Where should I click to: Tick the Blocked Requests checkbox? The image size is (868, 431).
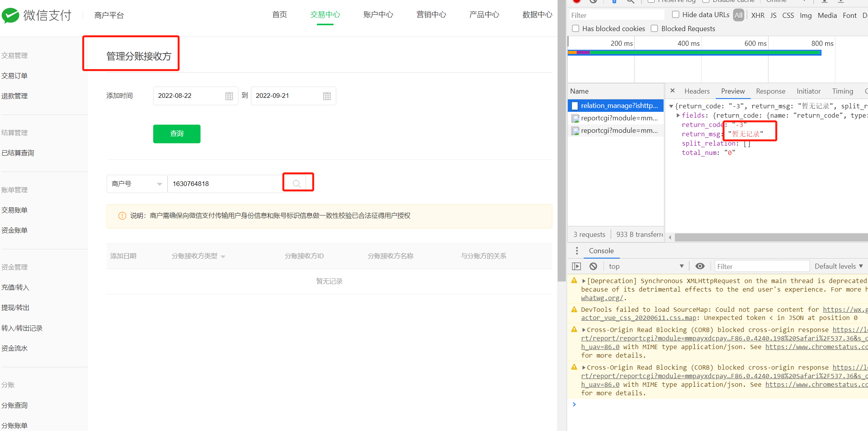coord(655,28)
